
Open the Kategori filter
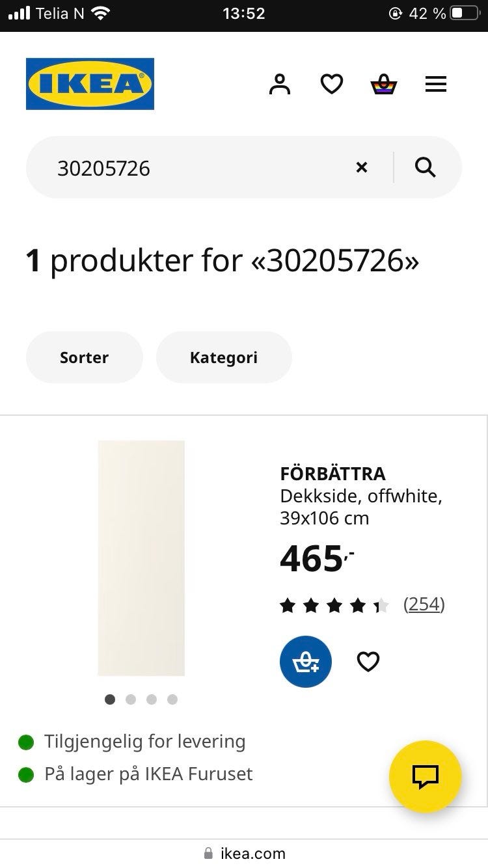click(x=224, y=357)
